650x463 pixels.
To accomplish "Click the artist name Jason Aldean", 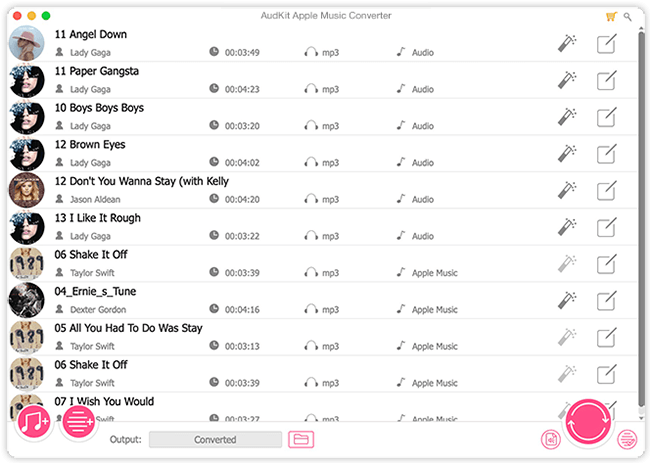I will click(95, 200).
